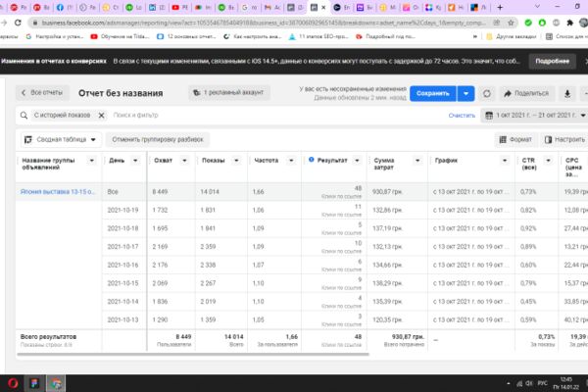This screenshot has height=392, width=588.
Task: Click the info icon next to Результат
Action: click(311, 160)
